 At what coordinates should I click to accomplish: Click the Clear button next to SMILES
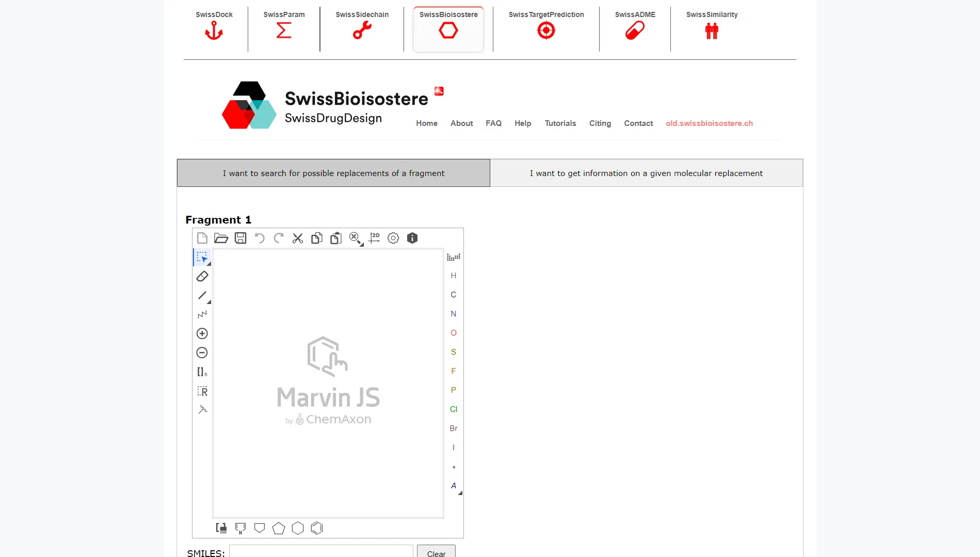[x=436, y=553]
